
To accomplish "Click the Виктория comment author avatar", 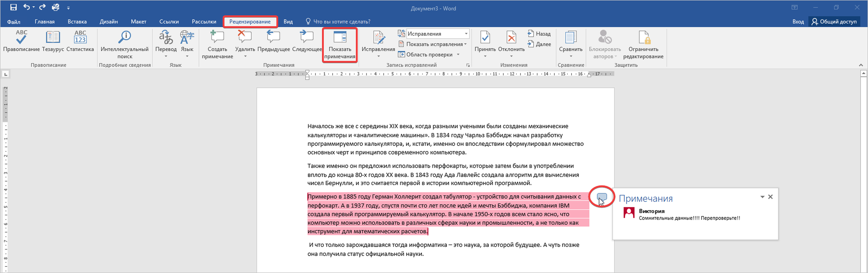I will coord(629,213).
